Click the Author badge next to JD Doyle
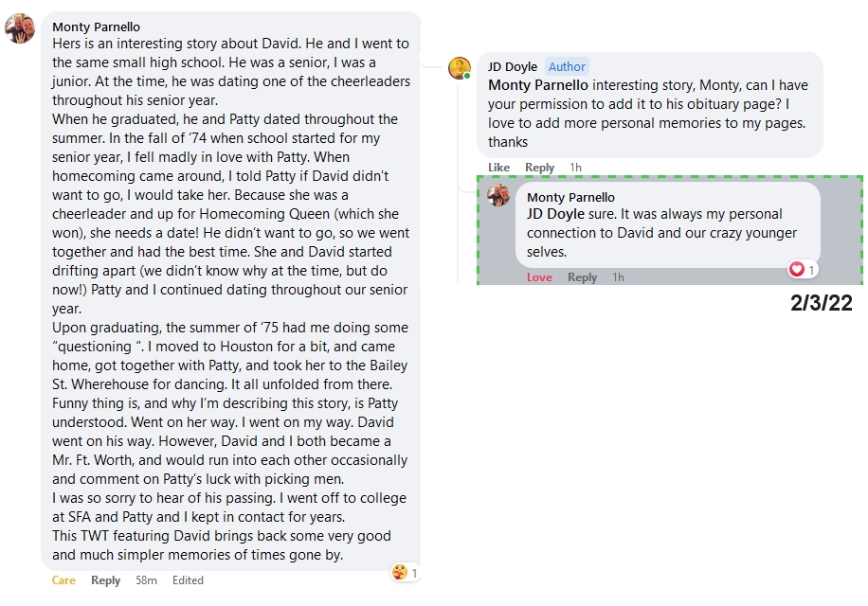The image size is (868, 606). (x=567, y=66)
